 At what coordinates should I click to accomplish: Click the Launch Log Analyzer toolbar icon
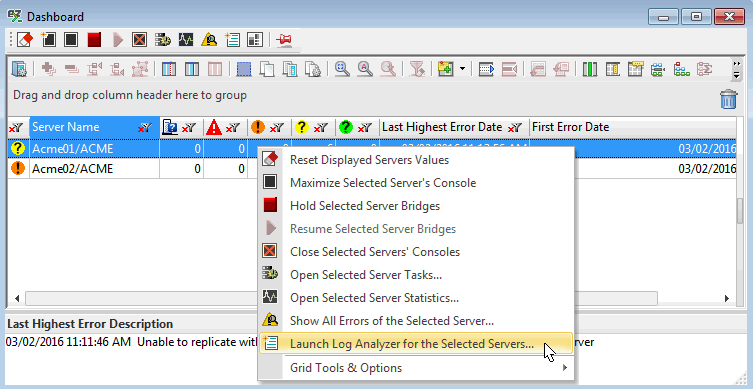pyautogui.click(x=232, y=39)
